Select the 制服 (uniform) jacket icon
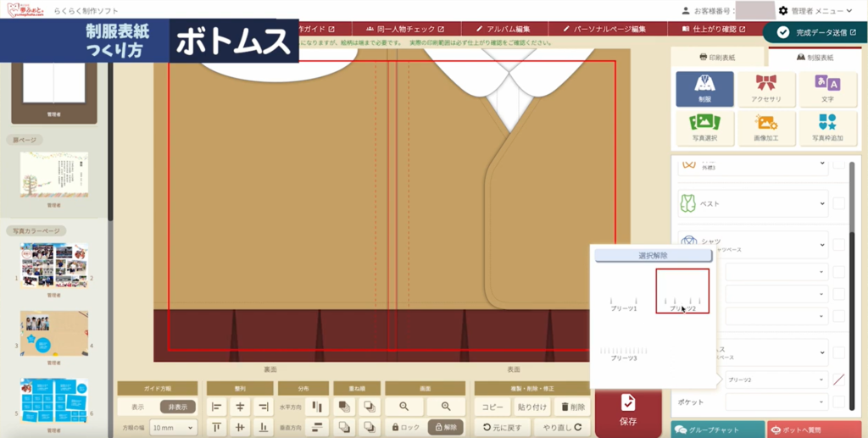Viewport: 868px width, 438px height. tap(704, 89)
